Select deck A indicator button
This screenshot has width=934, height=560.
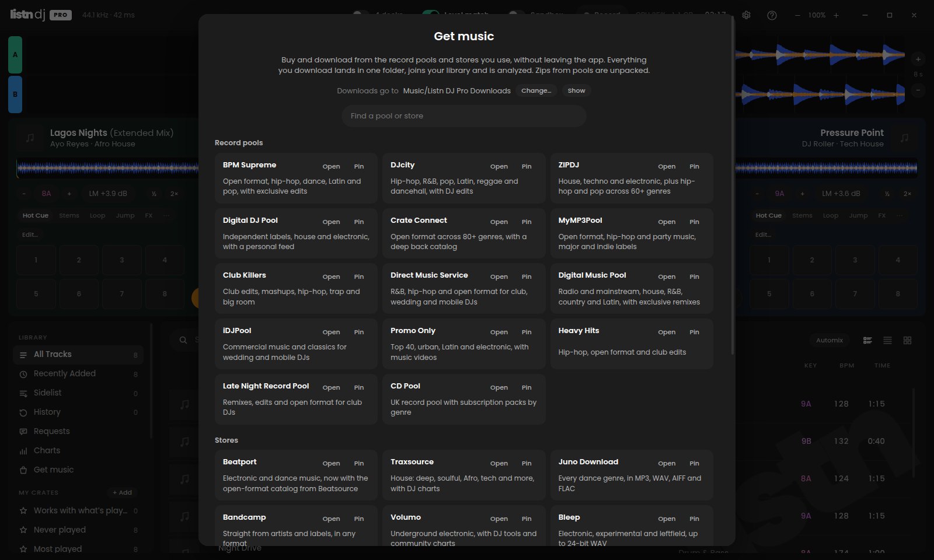click(15, 54)
